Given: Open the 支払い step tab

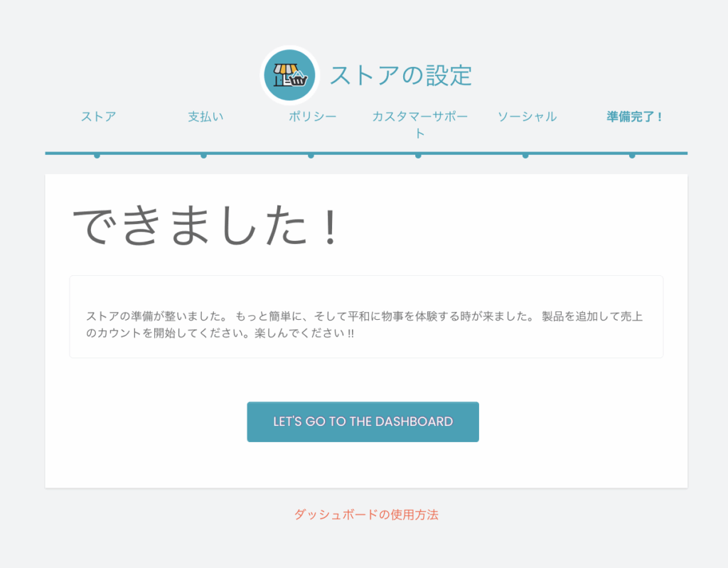Looking at the screenshot, I should [x=205, y=117].
